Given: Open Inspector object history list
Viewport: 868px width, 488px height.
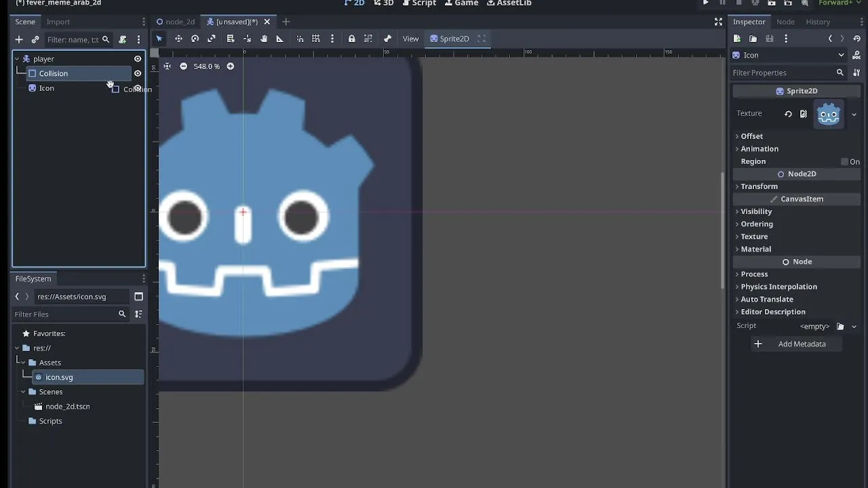Looking at the screenshot, I should click(x=857, y=39).
